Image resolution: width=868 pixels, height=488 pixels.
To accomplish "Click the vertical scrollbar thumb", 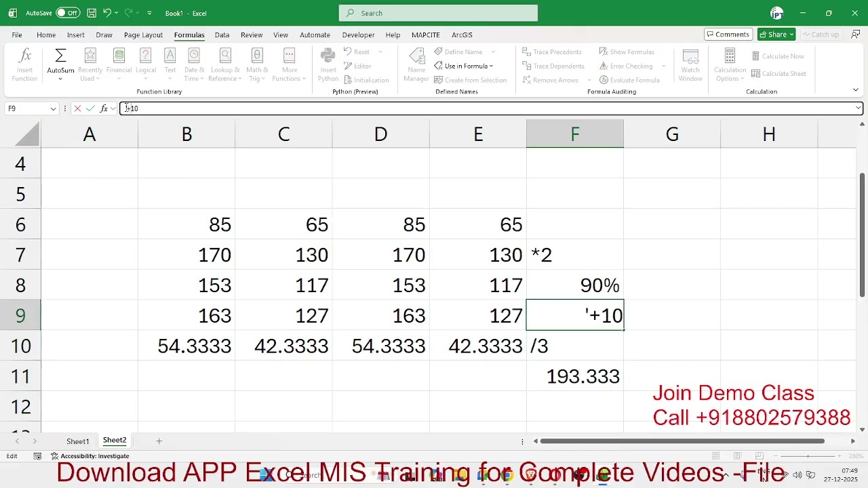I will click(862, 235).
